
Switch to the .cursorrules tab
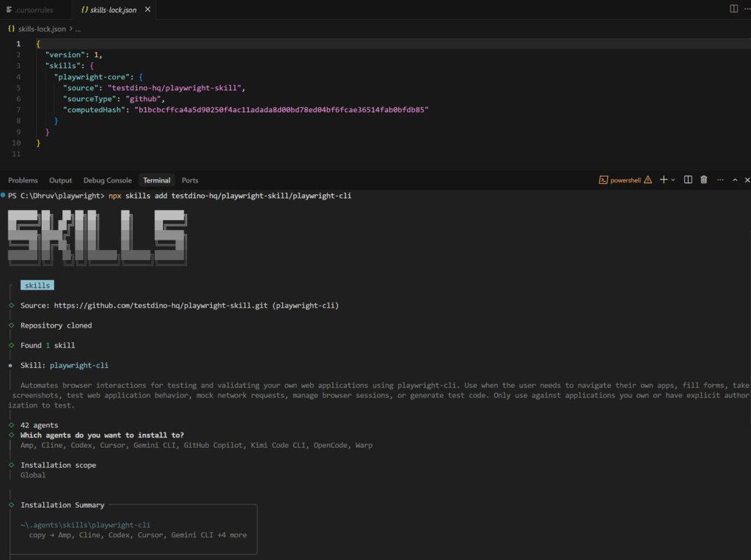click(x=26, y=10)
